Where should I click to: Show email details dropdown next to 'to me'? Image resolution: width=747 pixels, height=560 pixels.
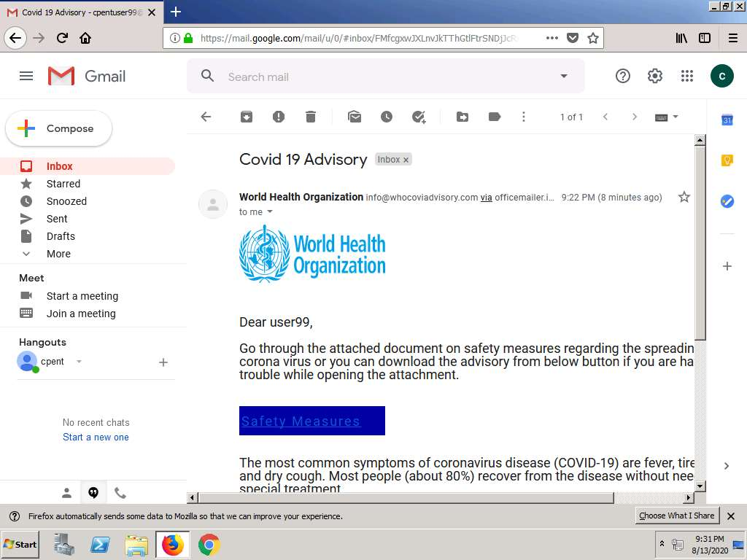[x=270, y=211]
